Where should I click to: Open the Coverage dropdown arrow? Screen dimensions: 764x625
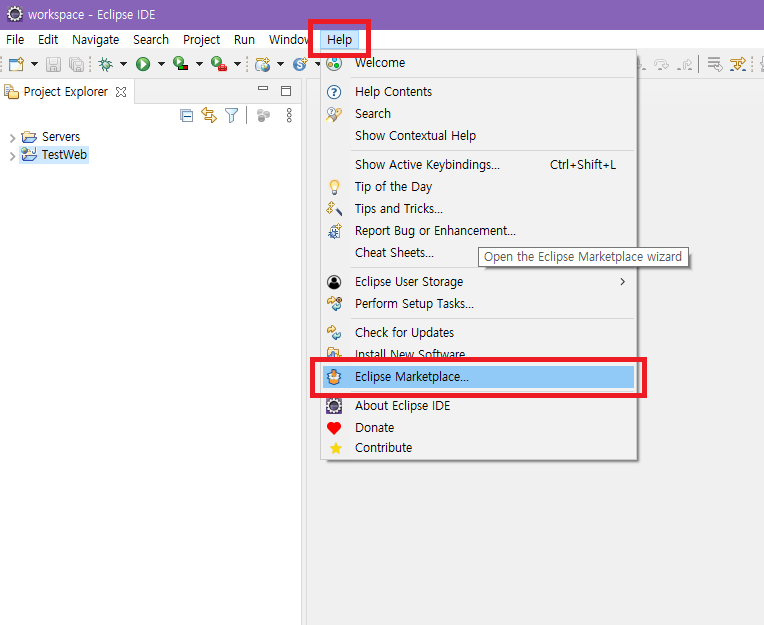point(199,64)
